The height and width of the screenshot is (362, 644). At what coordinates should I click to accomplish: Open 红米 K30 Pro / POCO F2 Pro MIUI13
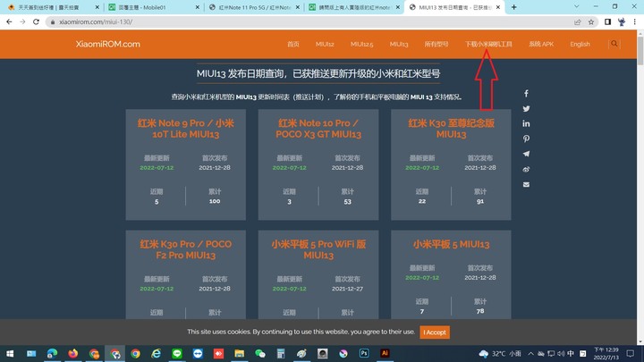point(186,249)
